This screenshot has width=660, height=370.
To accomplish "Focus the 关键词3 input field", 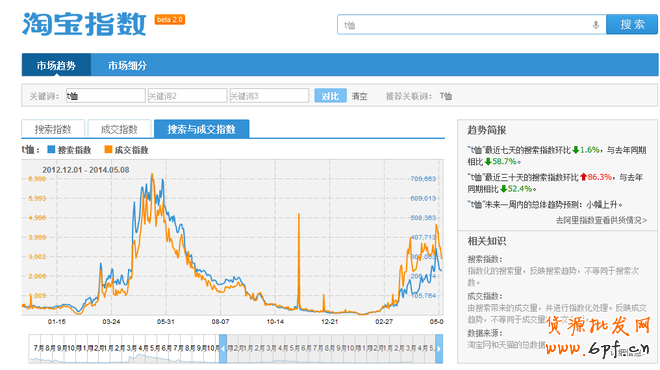I will click(269, 96).
